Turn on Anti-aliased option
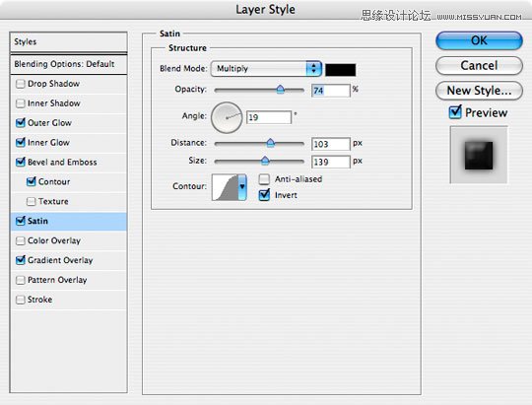 pos(264,179)
